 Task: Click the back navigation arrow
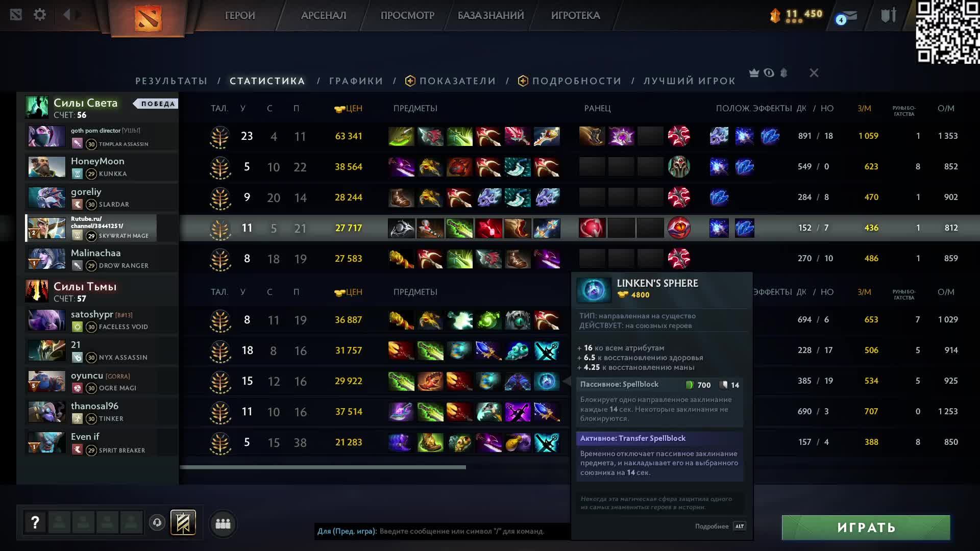click(66, 15)
